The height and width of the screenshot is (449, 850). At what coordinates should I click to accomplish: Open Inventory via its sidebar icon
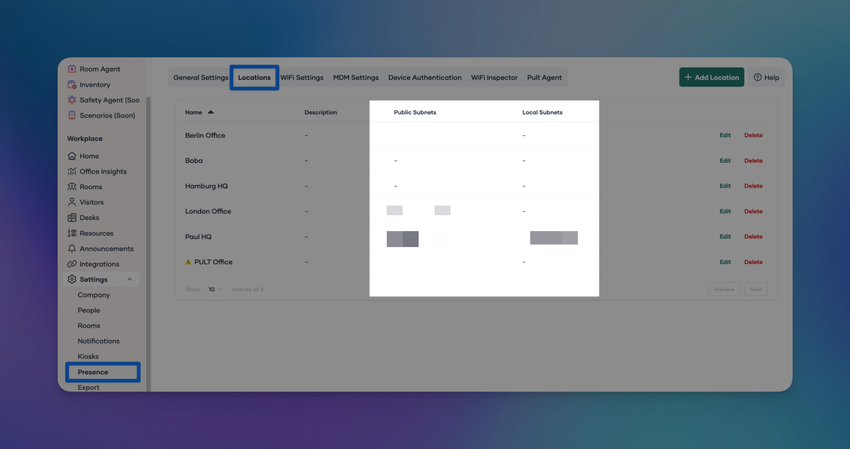pyautogui.click(x=72, y=85)
